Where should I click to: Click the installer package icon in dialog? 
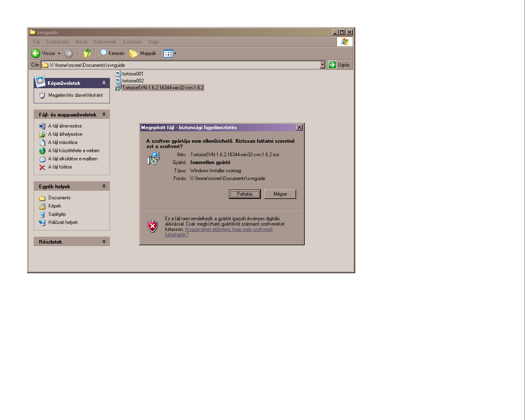[x=153, y=159]
